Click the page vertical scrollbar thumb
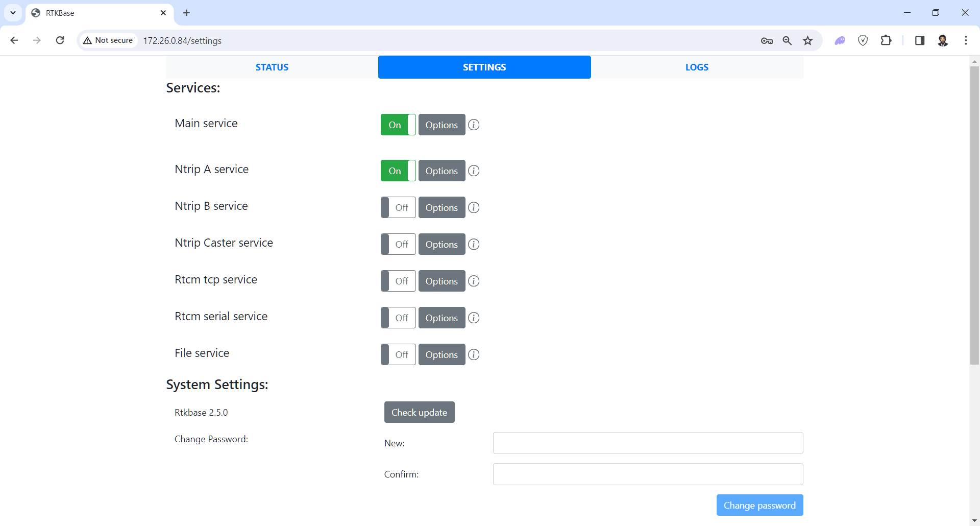Image resolution: width=980 pixels, height=526 pixels. 974,216
